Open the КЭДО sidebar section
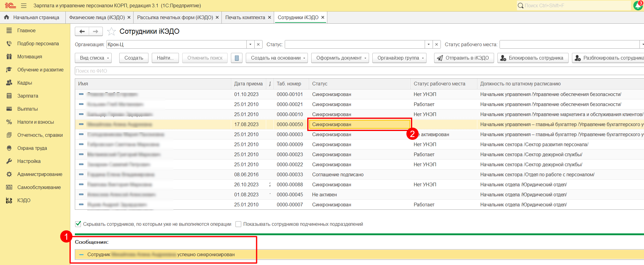The width and height of the screenshot is (644, 265). [24, 200]
